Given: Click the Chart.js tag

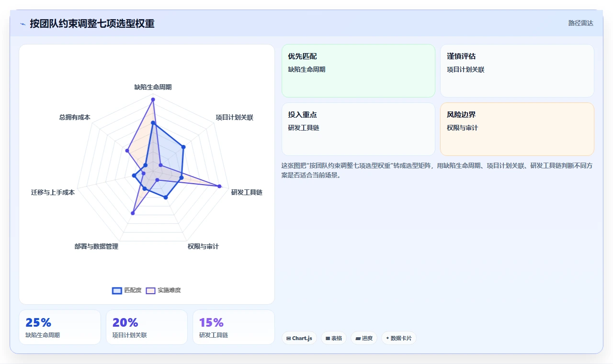Looking at the screenshot, I should coord(299,338).
